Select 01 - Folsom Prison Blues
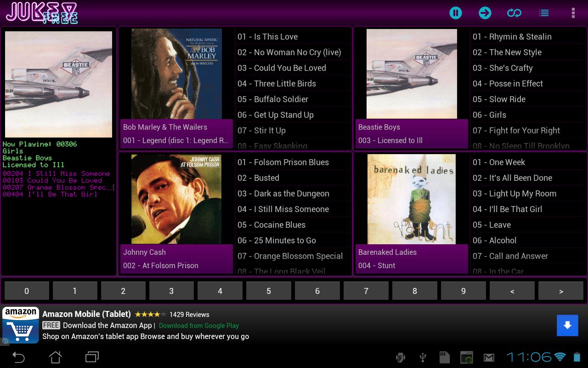The image size is (588, 368). [293, 162]
